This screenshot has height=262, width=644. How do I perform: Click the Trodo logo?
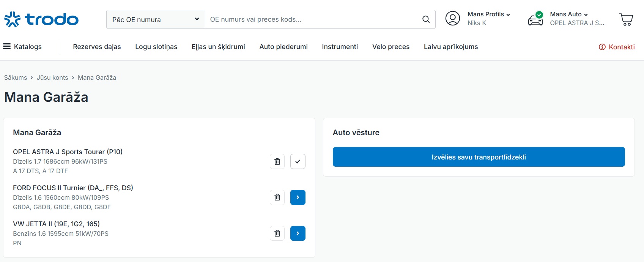(41, 19)
